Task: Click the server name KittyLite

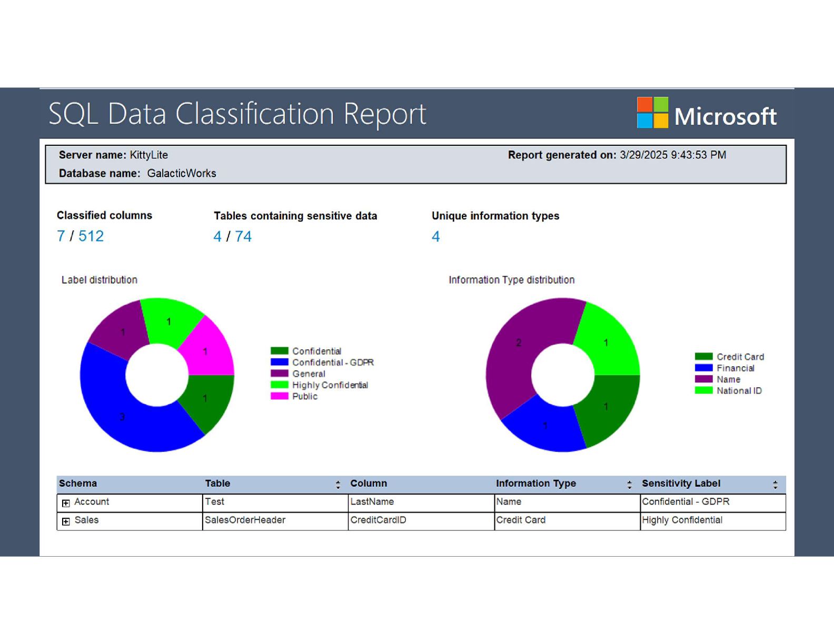Action: pos(149,155)
